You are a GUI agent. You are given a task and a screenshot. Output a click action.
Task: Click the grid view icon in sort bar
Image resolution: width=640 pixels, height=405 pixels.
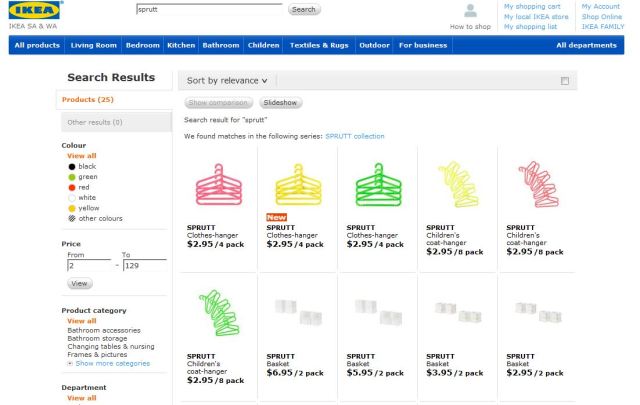[564, 80]
